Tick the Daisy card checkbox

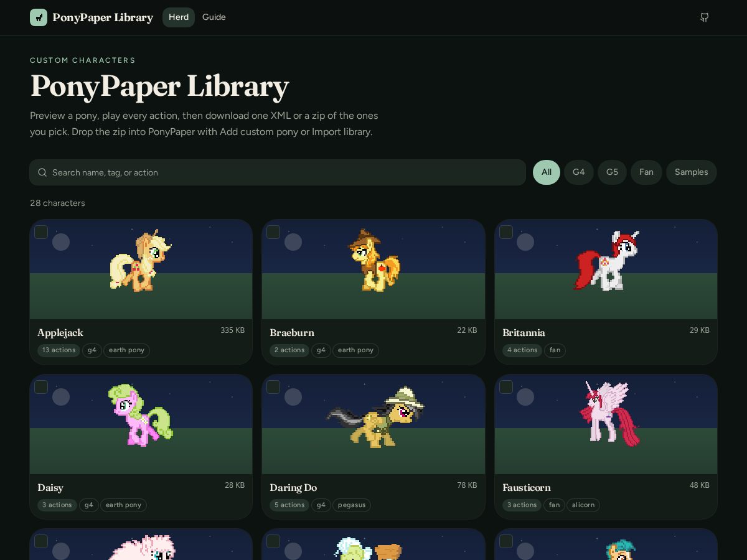pyautogui.click(x=41, y=387)
